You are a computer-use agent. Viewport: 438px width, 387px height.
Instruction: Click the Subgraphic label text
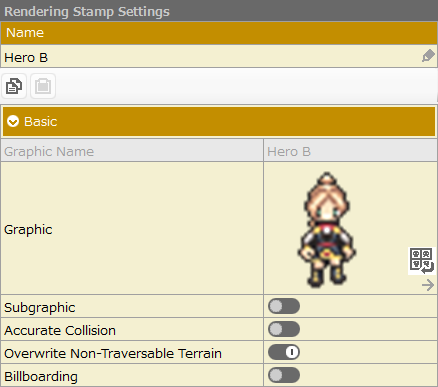[x=40, y=307]
